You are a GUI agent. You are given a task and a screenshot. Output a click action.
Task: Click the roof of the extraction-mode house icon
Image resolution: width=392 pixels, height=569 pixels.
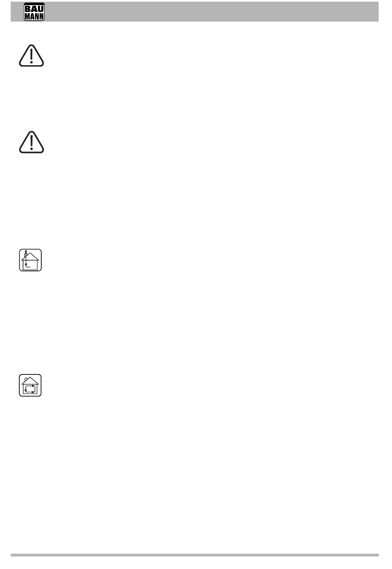point(30,256)
